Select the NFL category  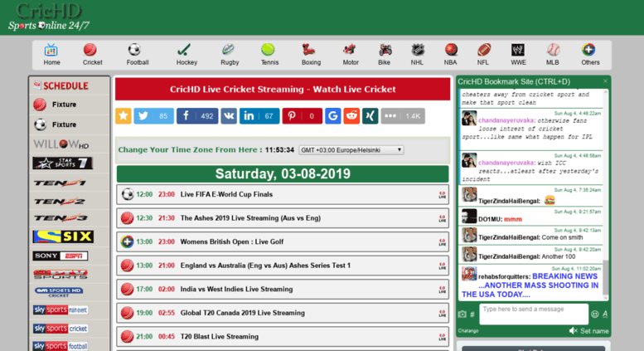pos(483,55)
